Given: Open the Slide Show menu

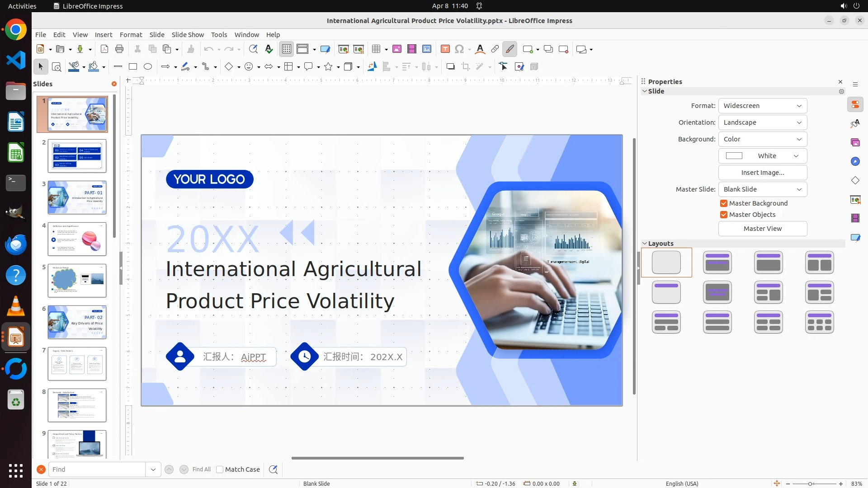Looking at the screenshot, I should coord(188,35).
